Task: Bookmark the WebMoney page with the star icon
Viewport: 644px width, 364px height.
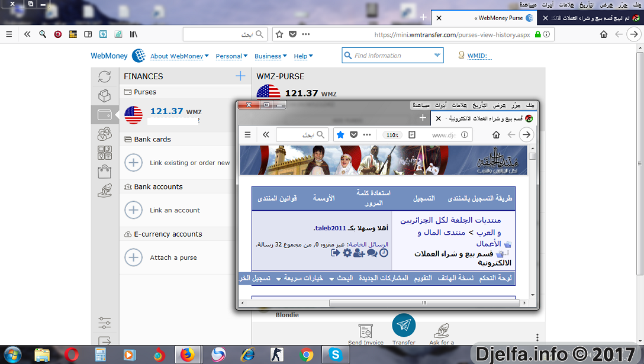Action: [x=279, y=34]
